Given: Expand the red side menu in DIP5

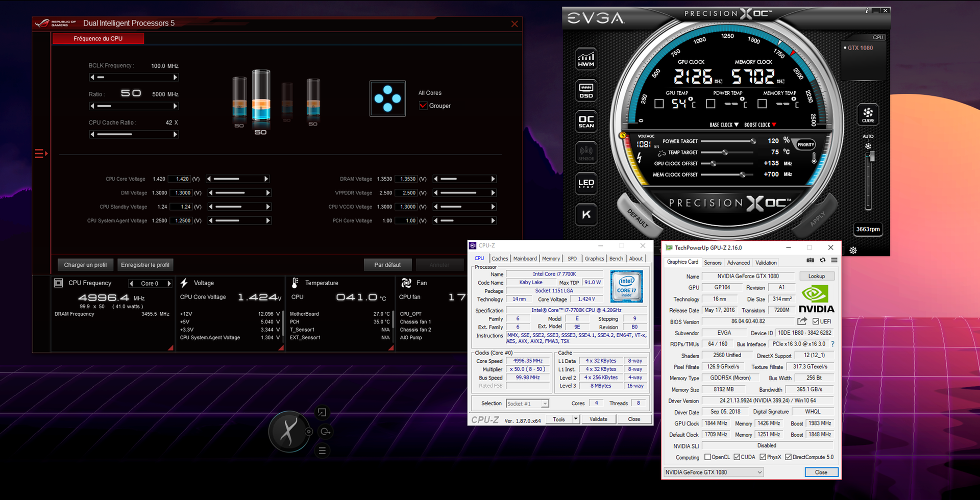Looking at the screenshot, I should (41, 153).
